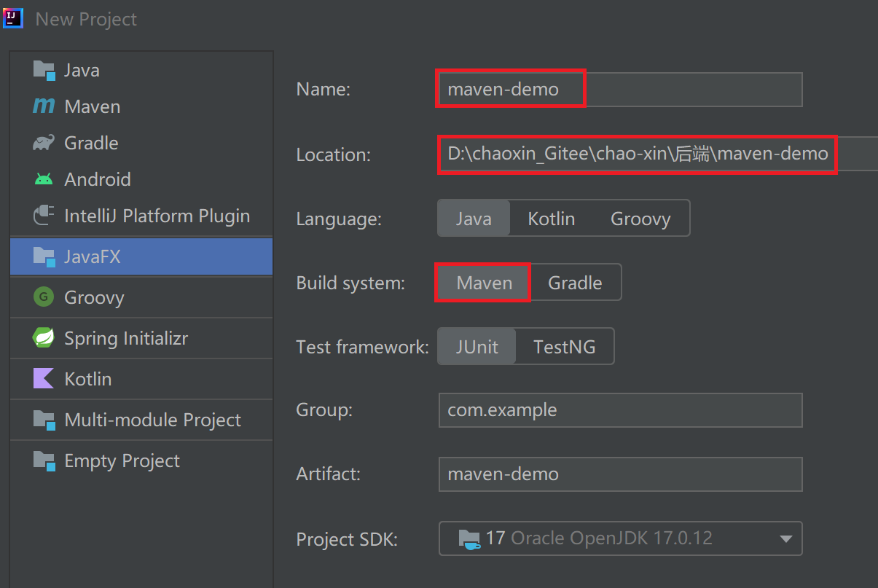Screen dimensions: 878x588
Task: Select TestNG test framework
Action: tap(565, 347)
